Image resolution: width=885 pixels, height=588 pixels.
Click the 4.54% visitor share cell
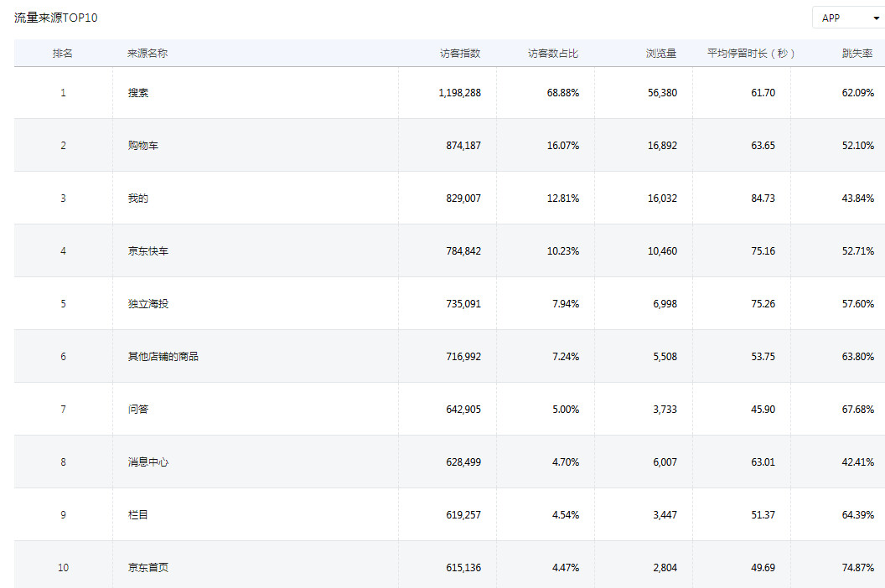[566, 514]
